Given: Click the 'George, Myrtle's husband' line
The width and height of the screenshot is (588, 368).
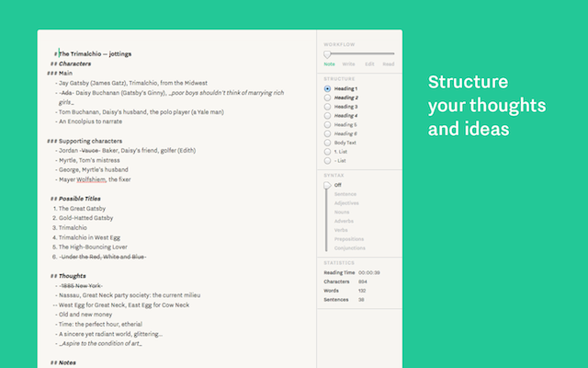Looking at the screenshot, I should coord(92,169).
